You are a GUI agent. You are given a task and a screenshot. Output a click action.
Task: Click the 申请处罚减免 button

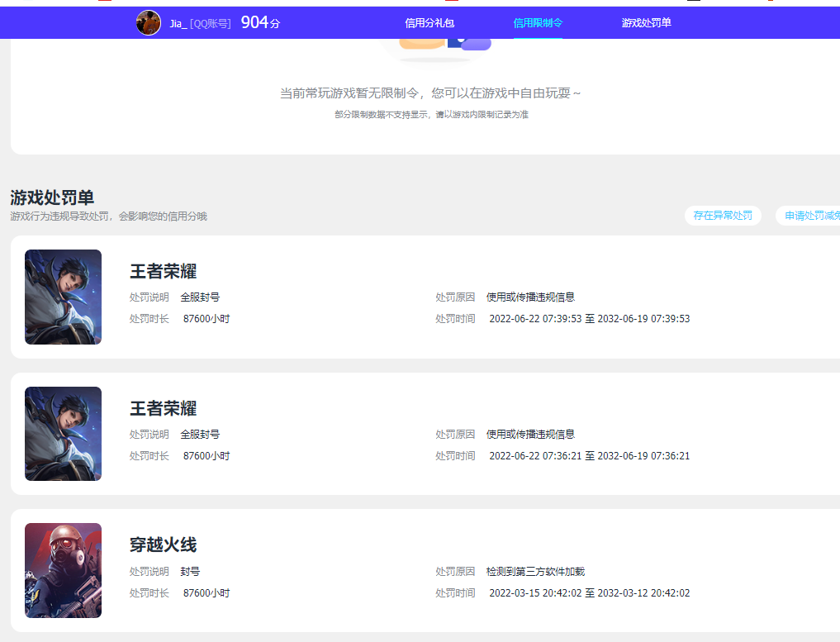point(809,216)
